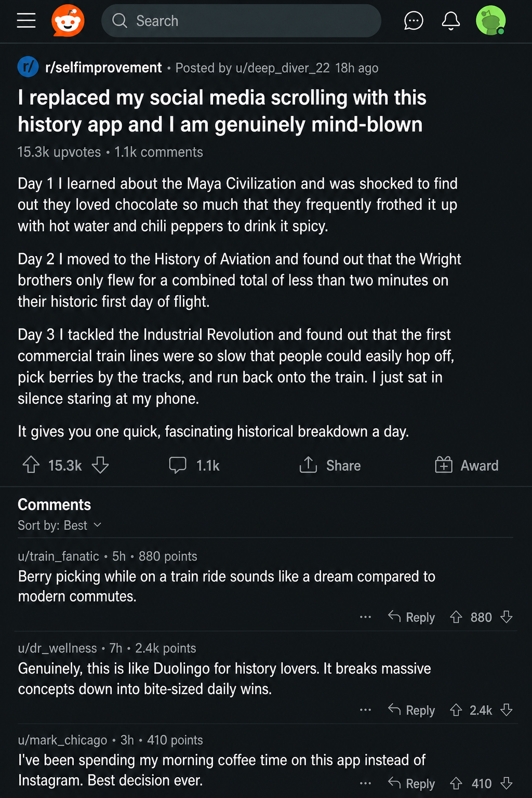Upvote train_fanatic's comment
Viewport: 532px width, 798px height.
(456, 617)
